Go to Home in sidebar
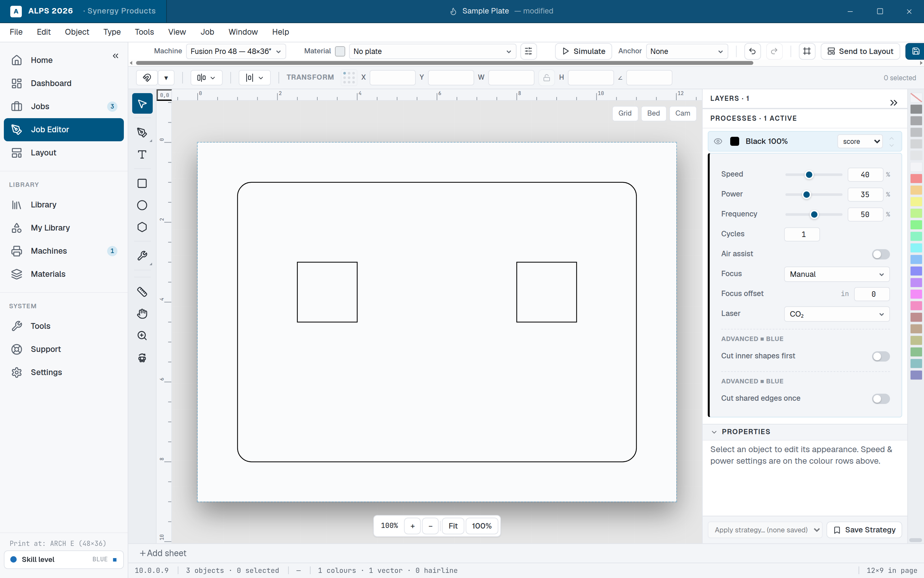924x578 pixels. 64,60
